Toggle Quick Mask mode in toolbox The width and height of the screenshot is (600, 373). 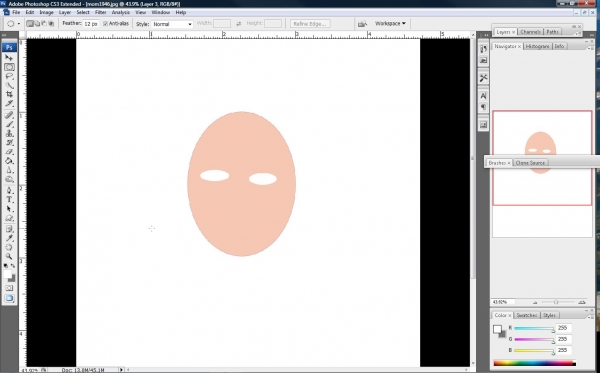tap(9, 288)
